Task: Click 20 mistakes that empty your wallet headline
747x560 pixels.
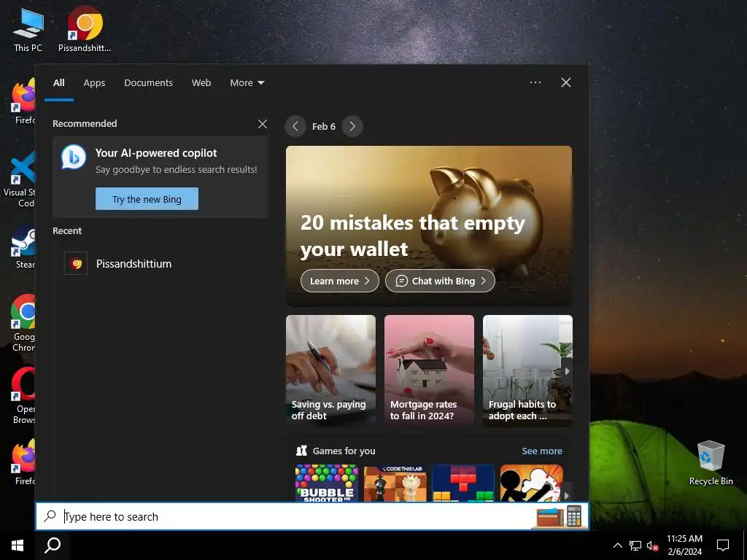Action: point(413,236)
